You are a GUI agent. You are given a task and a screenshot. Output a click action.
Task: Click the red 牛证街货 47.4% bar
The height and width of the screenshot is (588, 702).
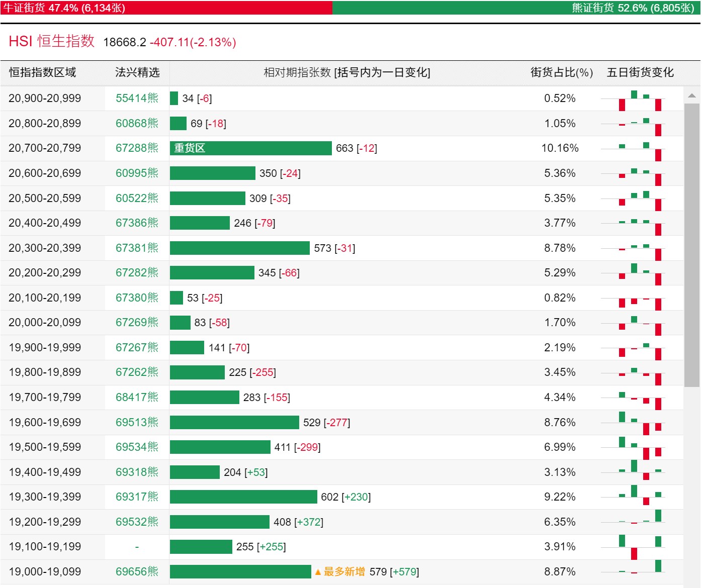coord(166,8)
